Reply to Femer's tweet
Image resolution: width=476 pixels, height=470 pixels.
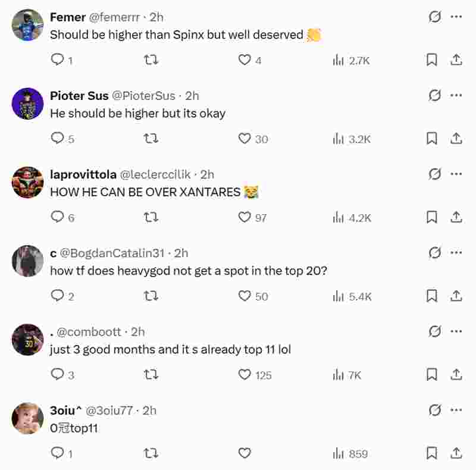58,59
